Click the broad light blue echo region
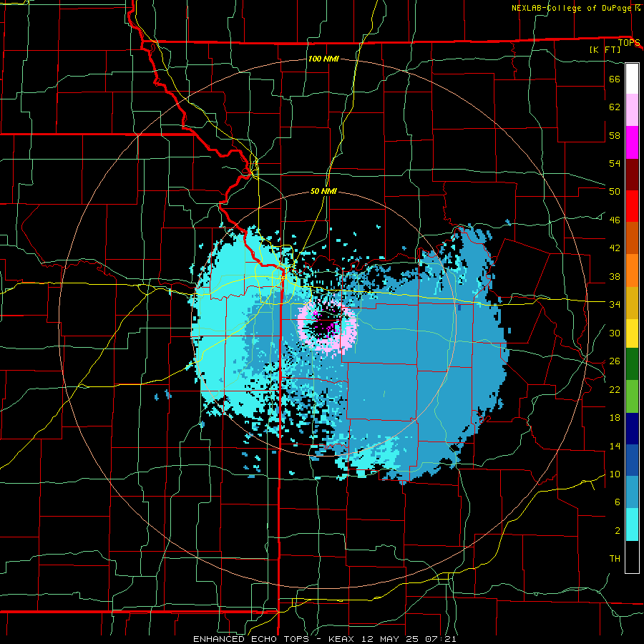 click(411, 370)
